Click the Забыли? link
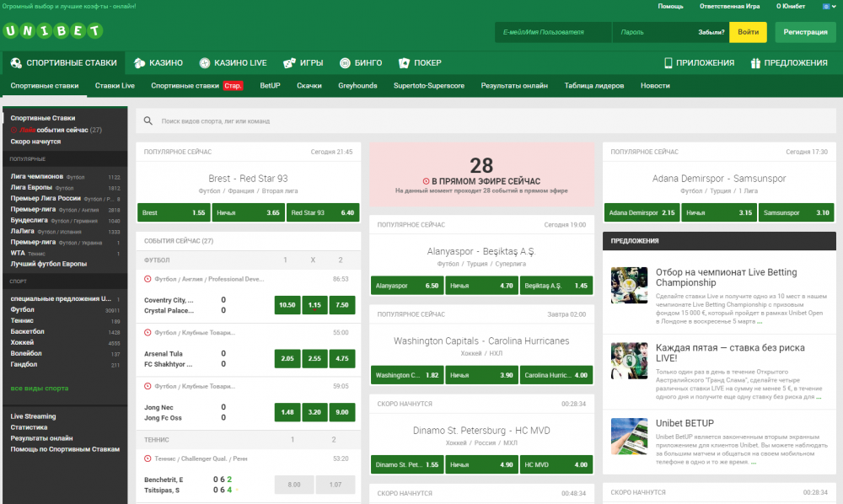Image resolution: width=843 pixels, height=504 pixels. [711, 32]
